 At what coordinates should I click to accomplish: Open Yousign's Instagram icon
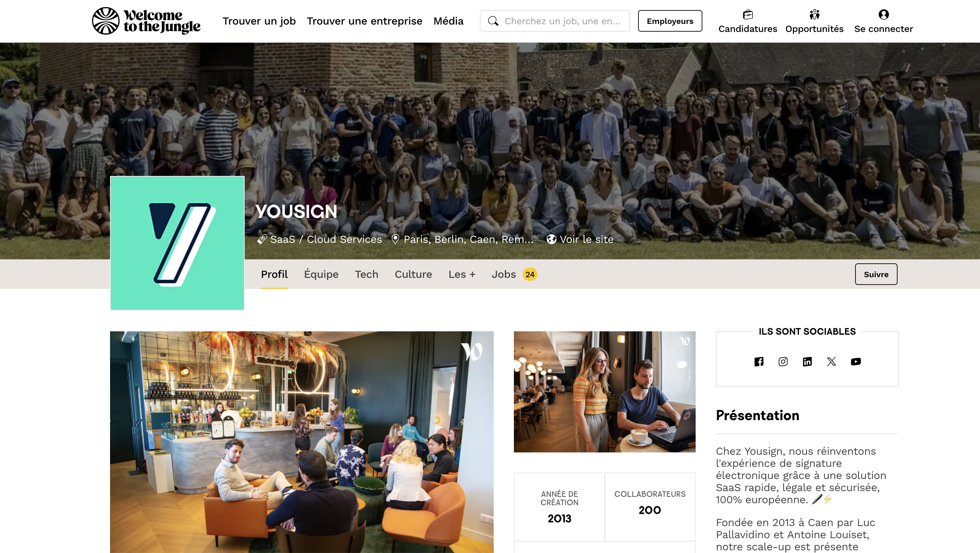point(783,361)
